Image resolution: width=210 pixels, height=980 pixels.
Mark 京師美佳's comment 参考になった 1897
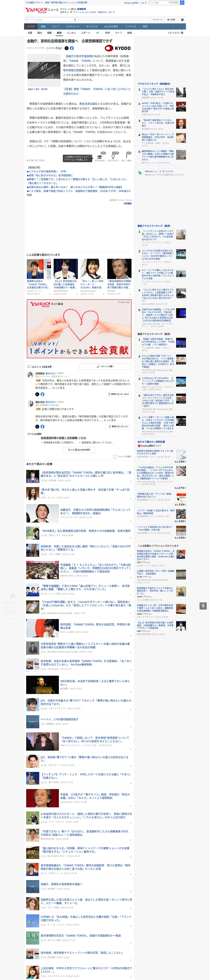tap(119, 394)
